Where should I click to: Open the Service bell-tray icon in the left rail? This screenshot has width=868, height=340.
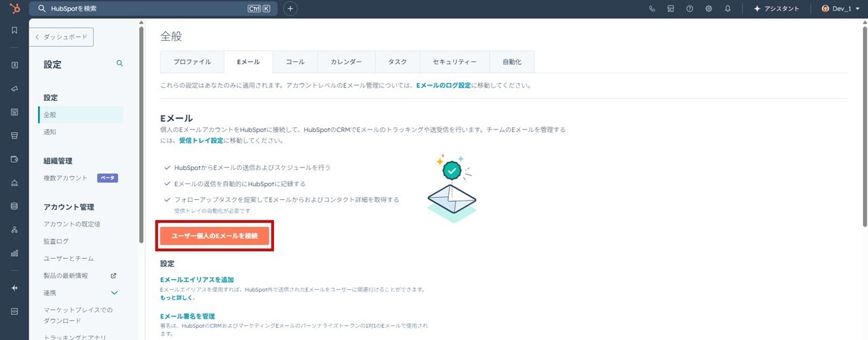coord(14,183)
